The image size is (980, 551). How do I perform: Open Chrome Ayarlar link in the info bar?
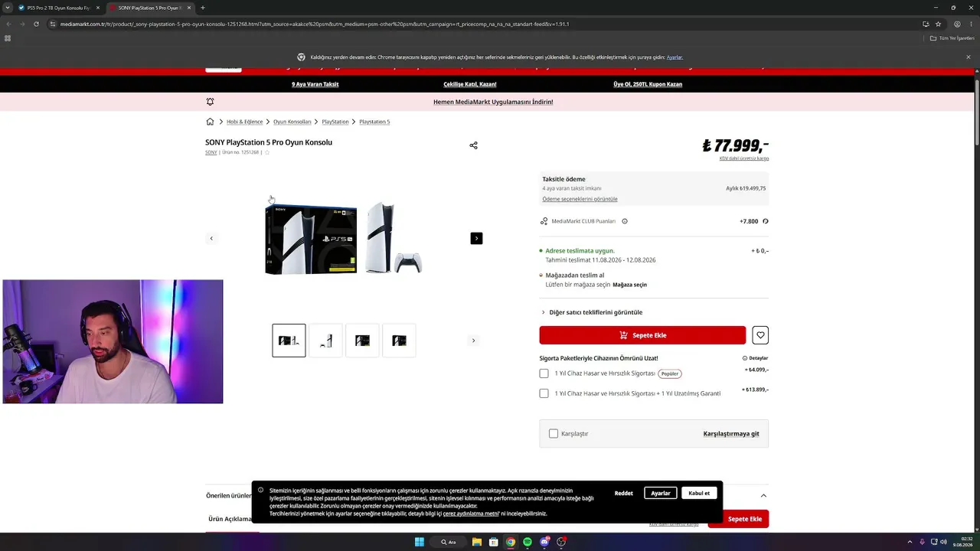pyautogui.click(x=675, y=57)
